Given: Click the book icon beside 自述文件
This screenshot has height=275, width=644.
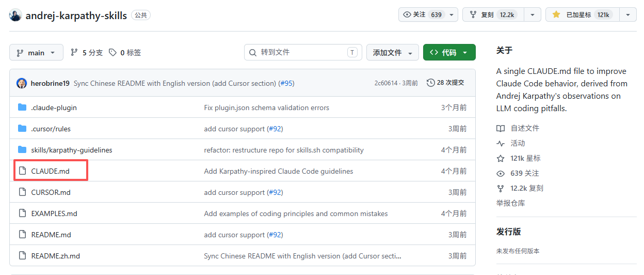Looking at the screenshot, I should (500, 128).
